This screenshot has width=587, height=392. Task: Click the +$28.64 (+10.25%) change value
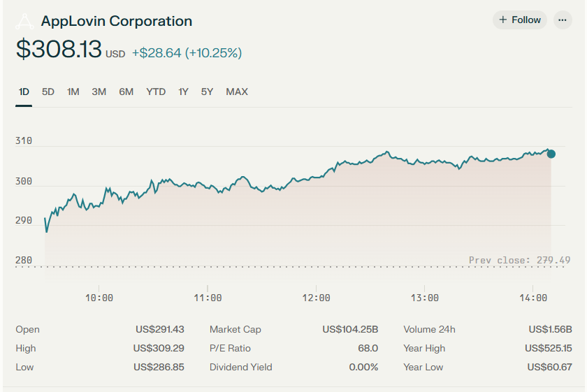[x=187, y=53]
